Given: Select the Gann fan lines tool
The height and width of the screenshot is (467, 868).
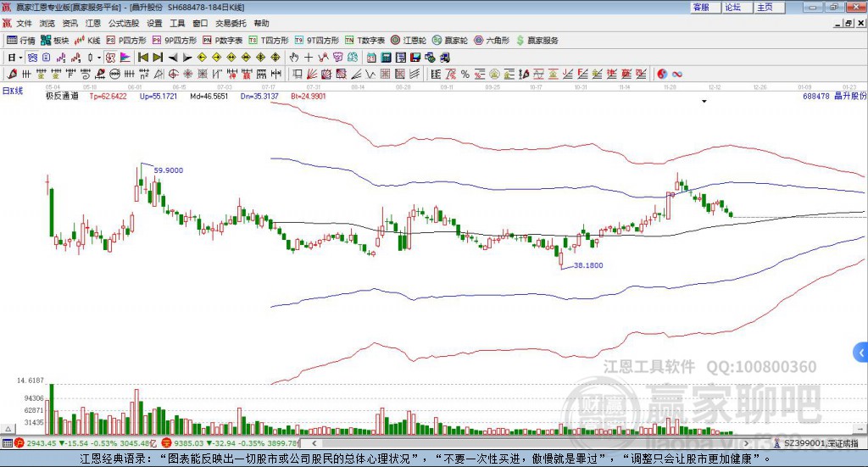Looking at the screenshot, I should pyautogui.click(x=312, y=74).
